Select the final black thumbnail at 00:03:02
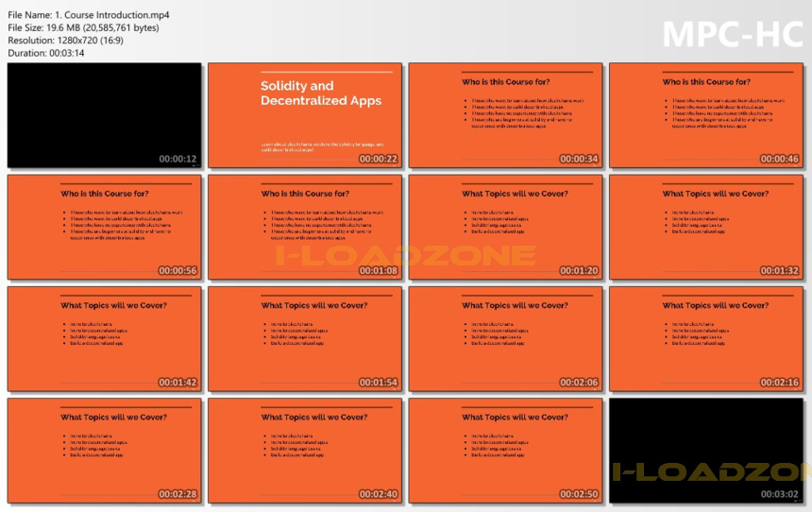The width and height of the screenshot is (812, 512). click(x=706, y=451)
